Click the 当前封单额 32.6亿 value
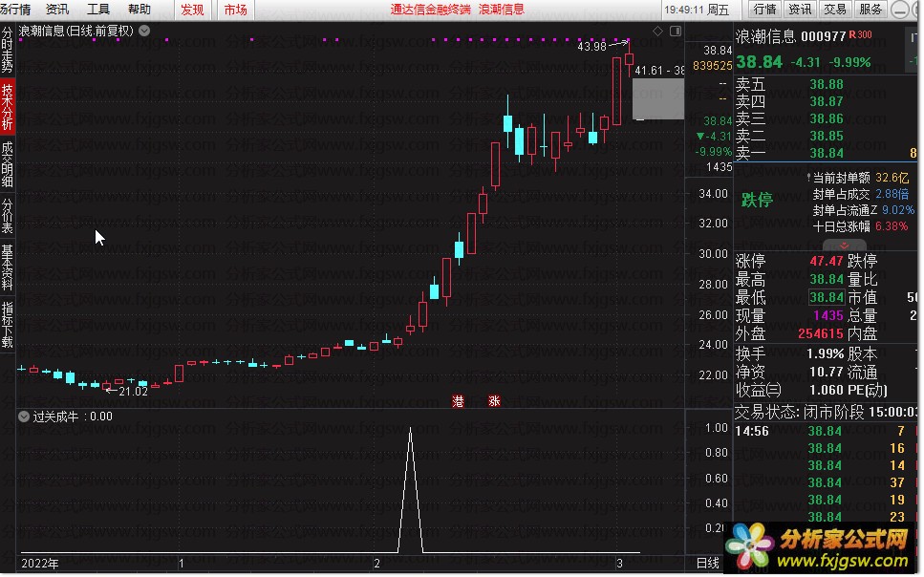The image size is (924, 577). coord(892,178)
